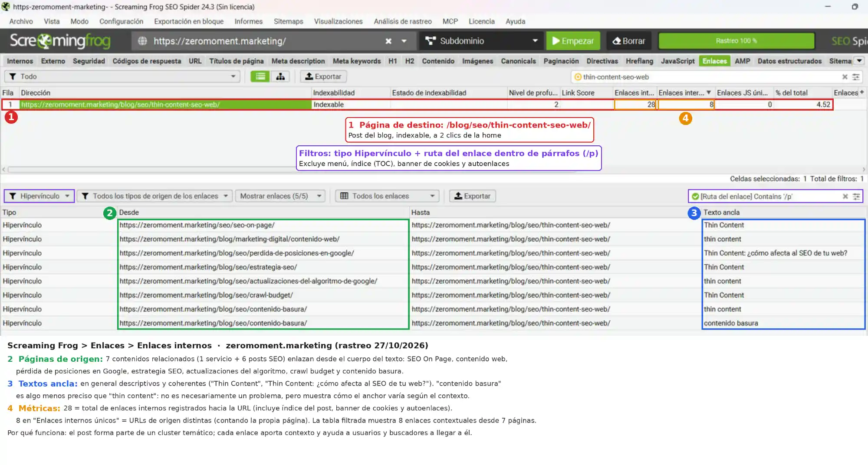Open Todos los tipos de origen dropdown
The width and height of the screenshot is (868, 465).
click(x=155, y=196)
